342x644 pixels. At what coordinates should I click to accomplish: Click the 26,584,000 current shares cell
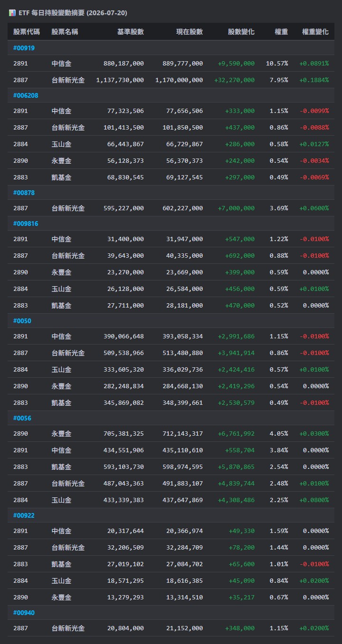click(184, 289)
